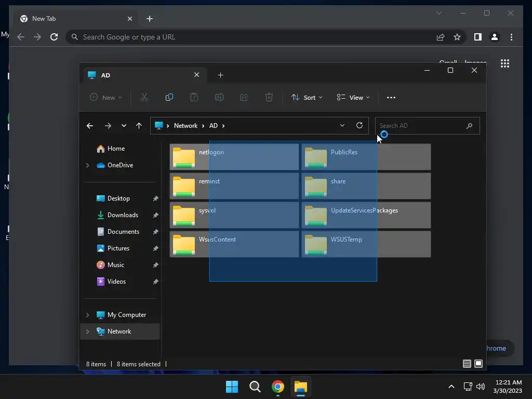Screen dimensions: 532x399
Task: Open taskbar Search
Action: pyautogui.click(x=255, y=387)
